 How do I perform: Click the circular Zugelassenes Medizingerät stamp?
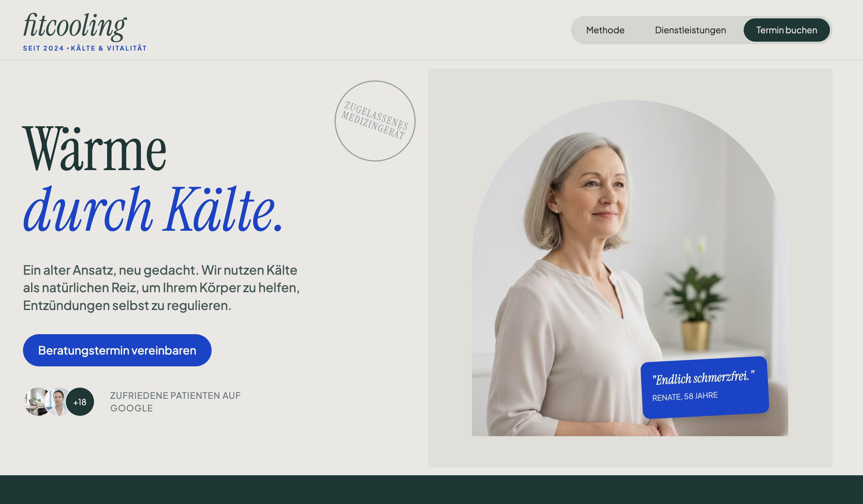375,121
